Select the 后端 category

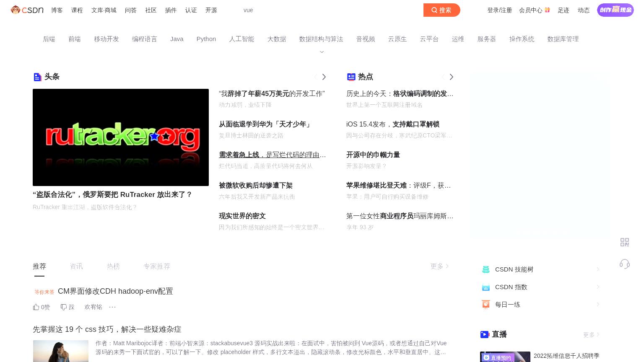(49, 39)
